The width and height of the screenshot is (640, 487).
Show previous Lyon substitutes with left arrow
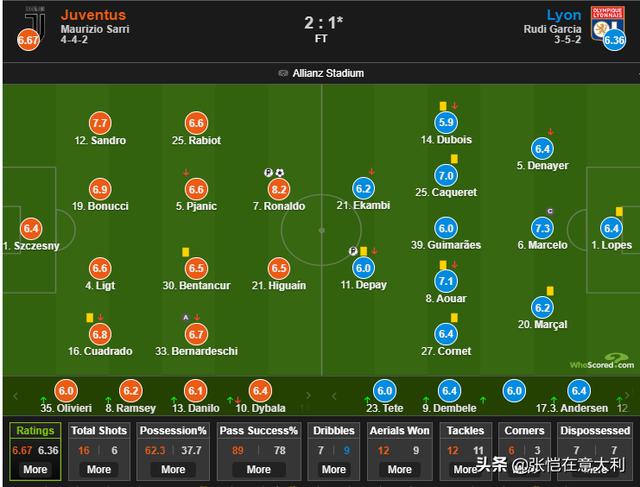pyautogui.click(x=334, y=396)
